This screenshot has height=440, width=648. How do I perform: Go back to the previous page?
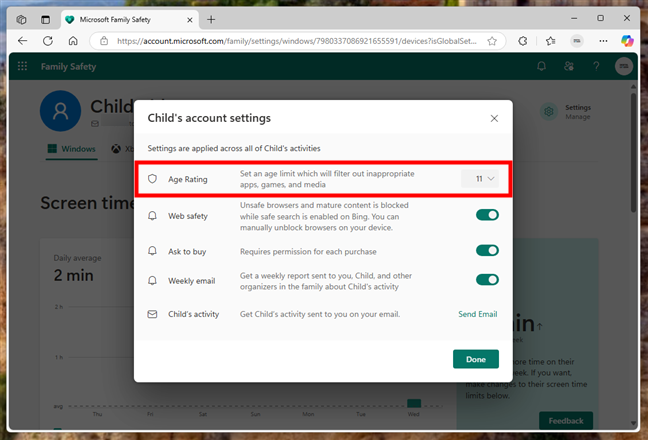tap(22, 41)
